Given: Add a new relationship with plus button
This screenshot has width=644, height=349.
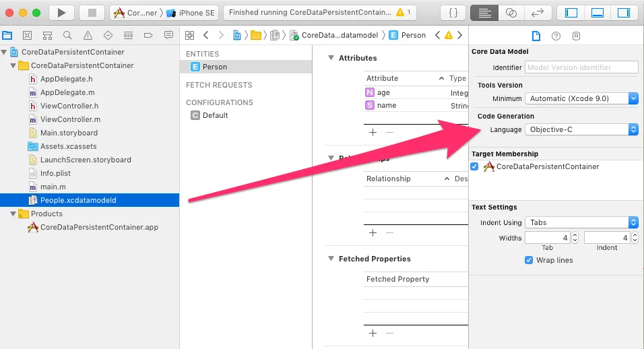Looking at the screenshot, I should 373,233.
